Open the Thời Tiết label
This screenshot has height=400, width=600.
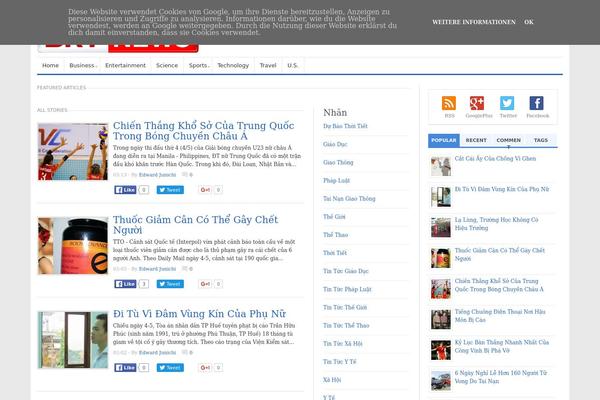(334, 253)
